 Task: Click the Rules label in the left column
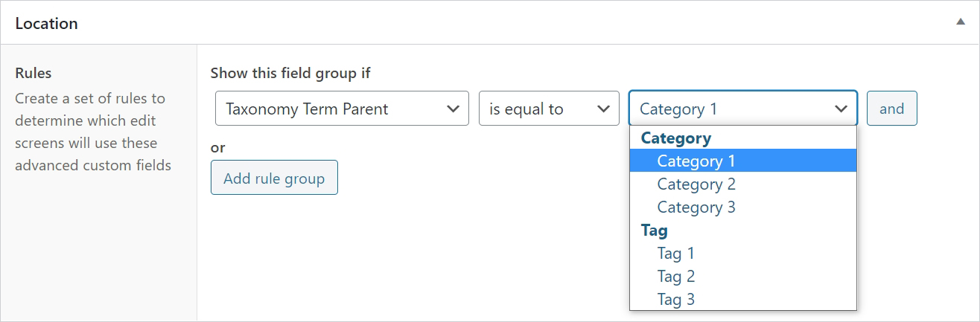tap(33, 73)
